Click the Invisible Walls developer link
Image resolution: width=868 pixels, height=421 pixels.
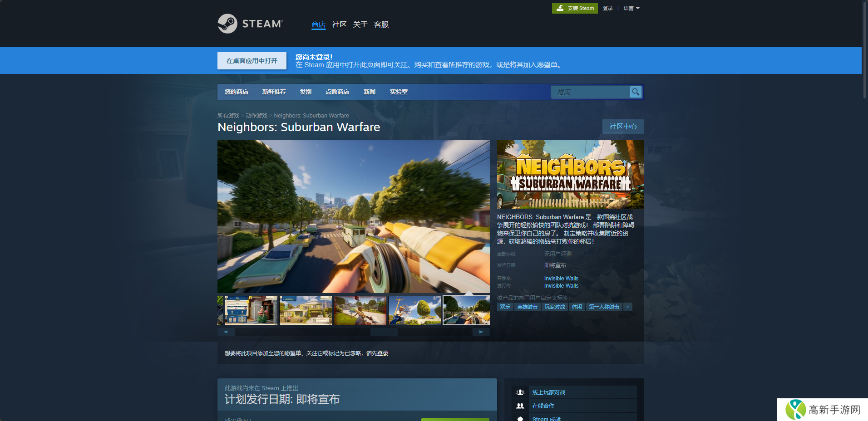point(561,279)
